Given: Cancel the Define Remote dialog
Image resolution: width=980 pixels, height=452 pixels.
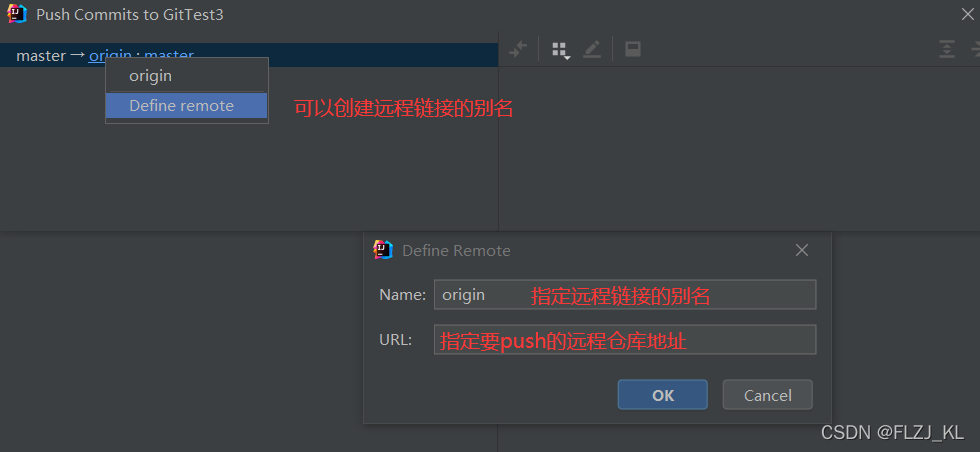Looking at the screenshot, I should (768, 395).
